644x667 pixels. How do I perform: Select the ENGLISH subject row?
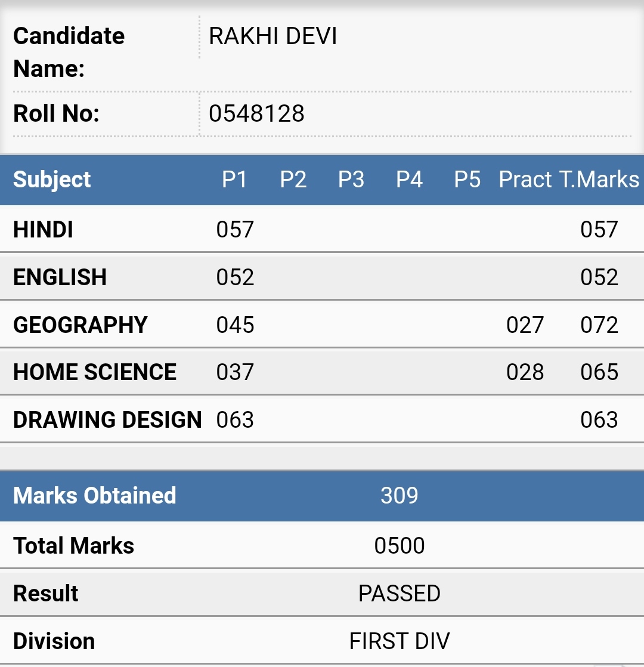[322, 277]
